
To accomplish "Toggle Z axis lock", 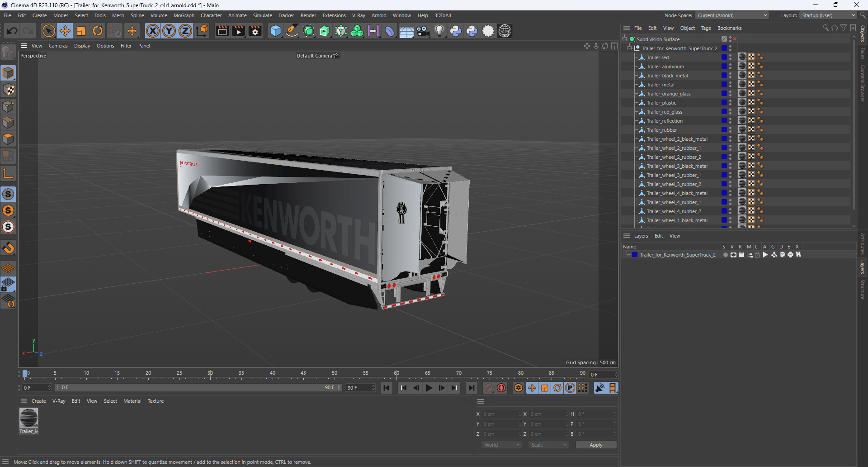I will (185, 31).
